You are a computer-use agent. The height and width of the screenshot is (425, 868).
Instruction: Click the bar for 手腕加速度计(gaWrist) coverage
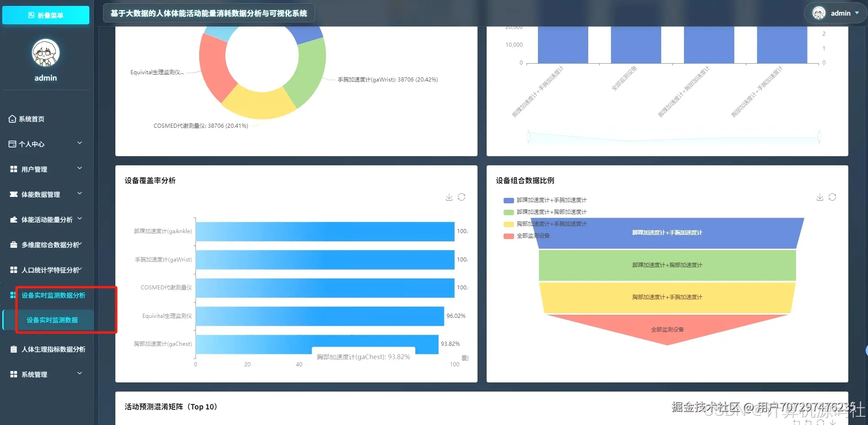pos(325,260)
